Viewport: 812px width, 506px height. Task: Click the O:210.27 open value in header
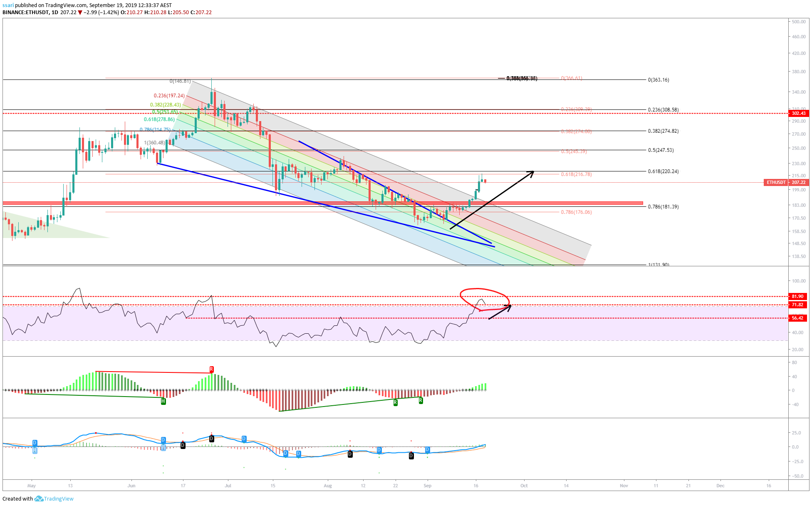[131, 12]
